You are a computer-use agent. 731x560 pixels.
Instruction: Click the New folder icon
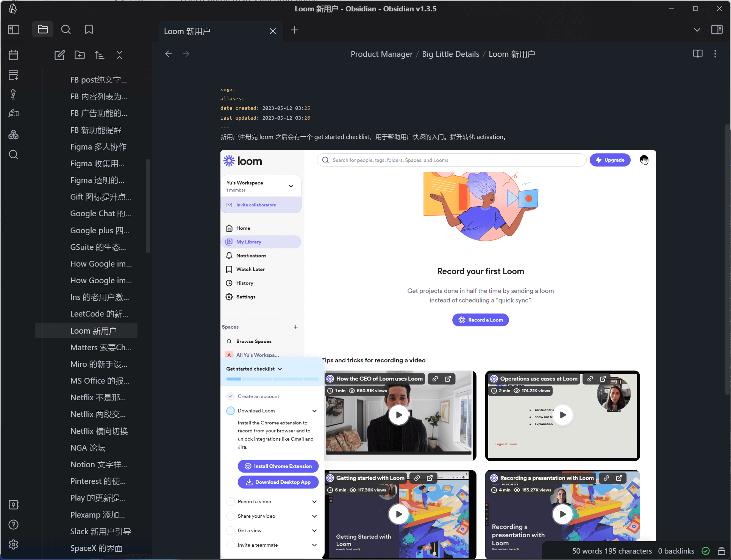coord(80,55)
